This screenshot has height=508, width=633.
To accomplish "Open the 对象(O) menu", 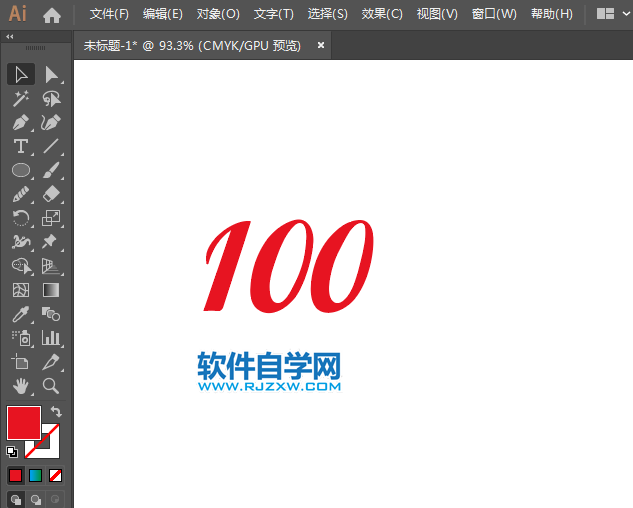I will coord(218,14).
